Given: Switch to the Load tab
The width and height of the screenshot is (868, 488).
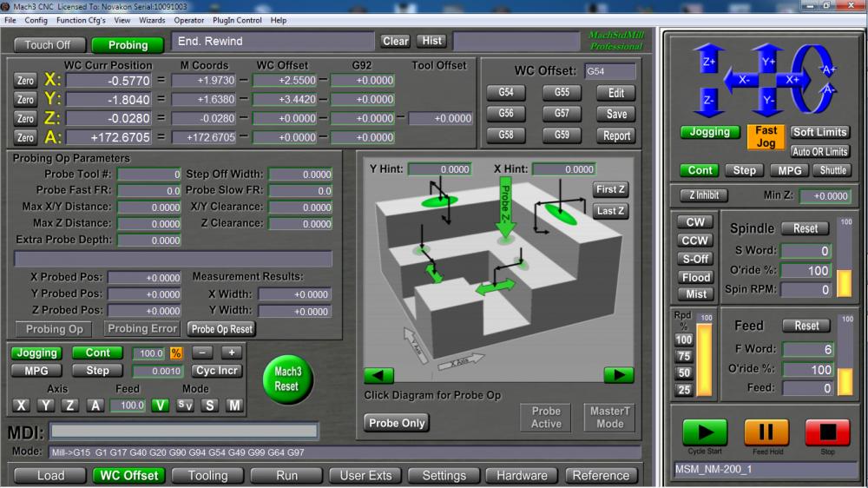Looking at the screenshot, I should tap(50, 476).
